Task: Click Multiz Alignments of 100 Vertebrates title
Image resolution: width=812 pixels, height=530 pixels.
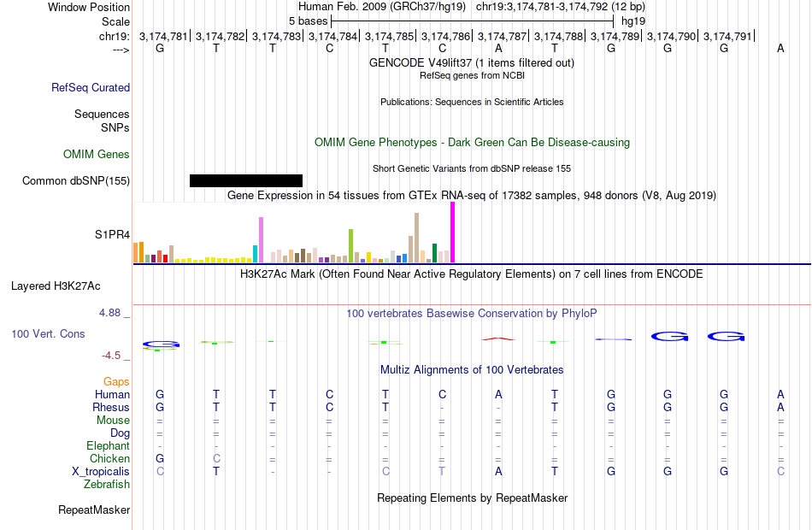Action: (x=472, y=370)
